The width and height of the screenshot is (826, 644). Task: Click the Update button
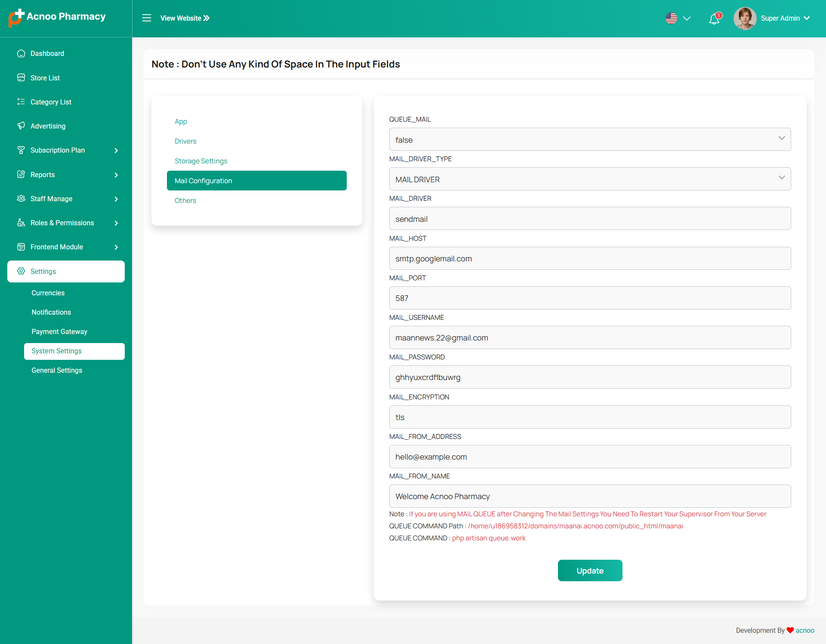coord(590,570)
